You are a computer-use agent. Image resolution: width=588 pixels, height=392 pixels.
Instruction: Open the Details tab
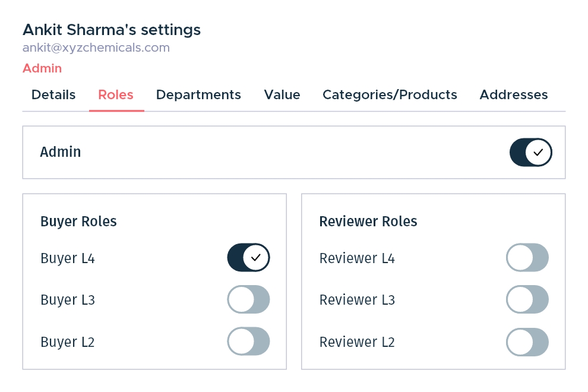pos(53,95)
